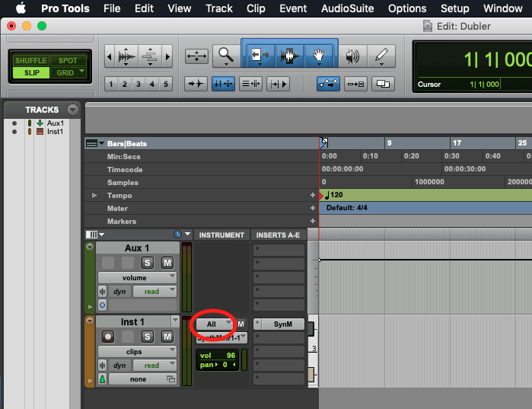Image resolution: width=532 pixels, height=409 pixels.
Task: Select the Scrubber speaker tool
Action: point(353,56)
